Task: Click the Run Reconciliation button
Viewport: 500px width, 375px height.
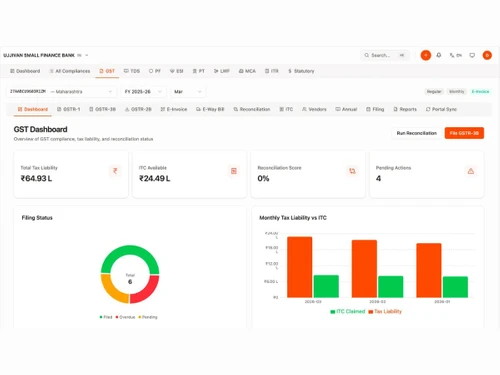Action: point(416,133)
